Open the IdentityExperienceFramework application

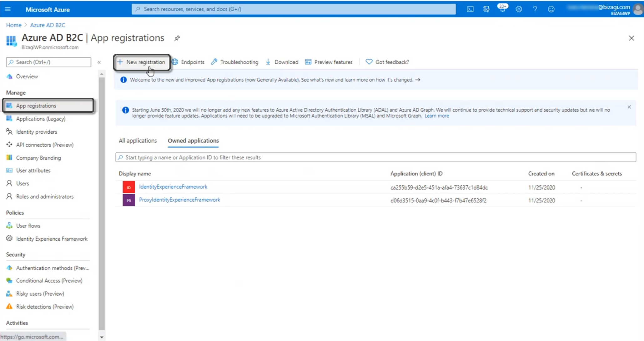pyautogui.click(x=173, y=187)
